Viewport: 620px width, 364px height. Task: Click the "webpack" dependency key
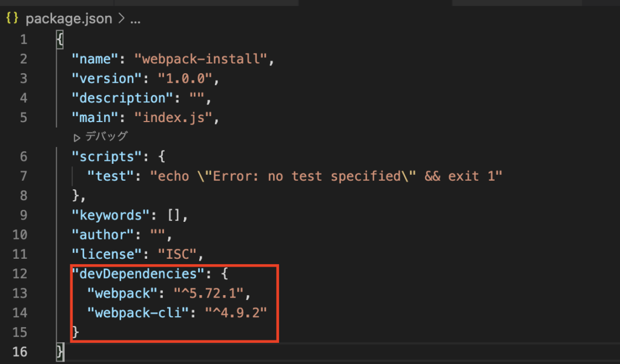(x=122, y=294)
